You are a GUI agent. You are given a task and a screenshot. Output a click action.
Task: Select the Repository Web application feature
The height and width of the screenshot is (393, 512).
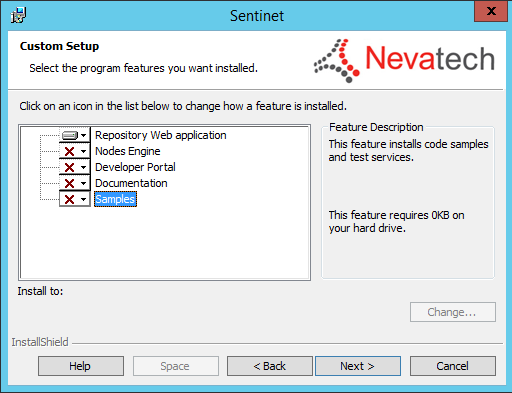point(161,135)
